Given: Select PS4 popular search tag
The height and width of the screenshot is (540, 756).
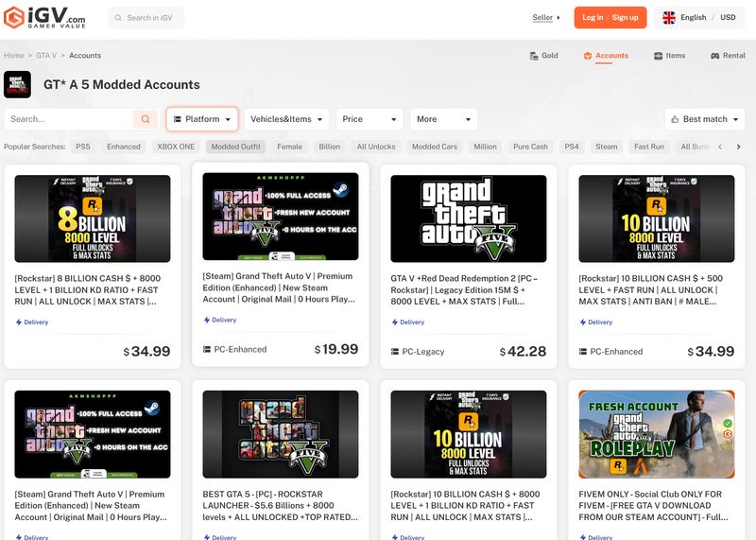Looking at the screenshot, I should 572,147.
